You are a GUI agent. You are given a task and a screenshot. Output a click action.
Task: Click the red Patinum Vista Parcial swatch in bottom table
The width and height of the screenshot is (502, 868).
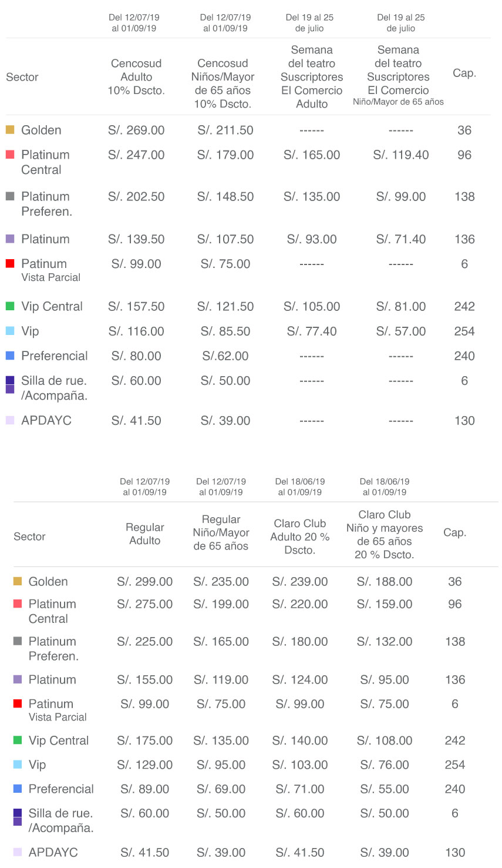point(18,703)
